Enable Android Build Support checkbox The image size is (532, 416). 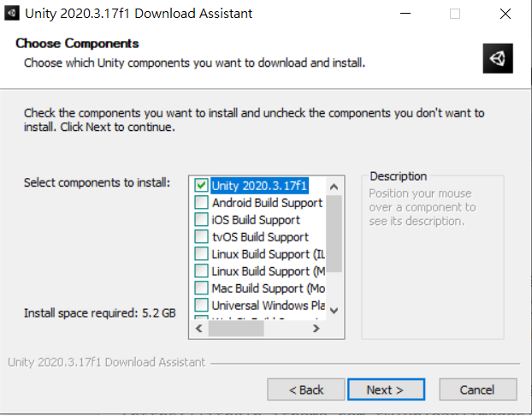pyautogui.click(x=201, y=202)
